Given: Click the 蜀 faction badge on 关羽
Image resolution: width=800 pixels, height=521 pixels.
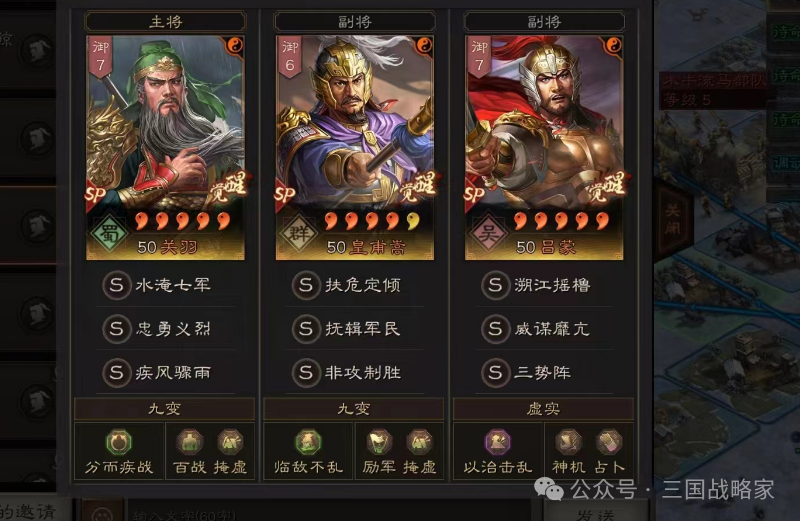Looking at the screenshot, I should (109, 234).
